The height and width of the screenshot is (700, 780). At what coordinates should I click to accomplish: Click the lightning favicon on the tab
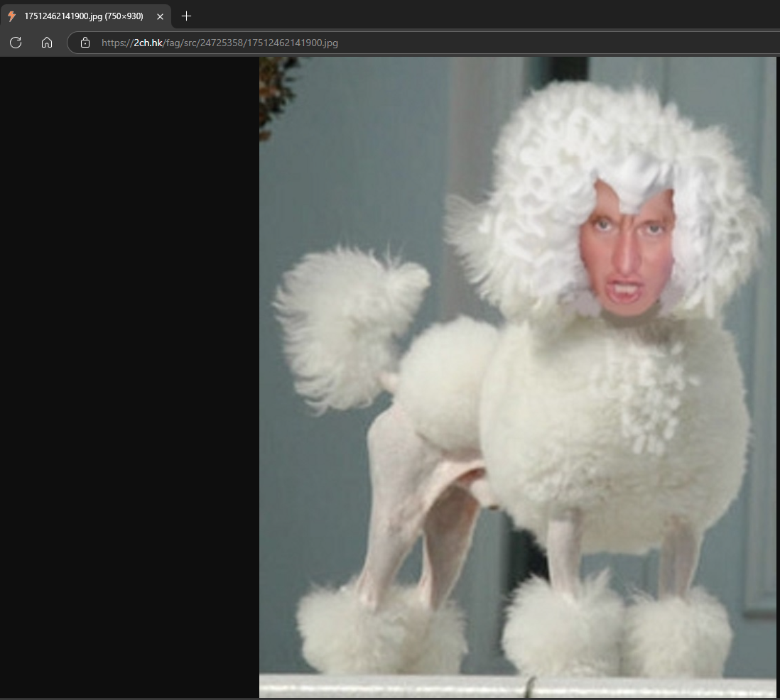(x=12, y=16)
